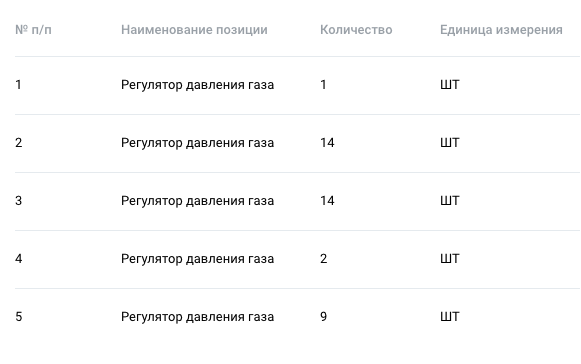Click quantity 14 in row 3
This screenshot has width=581, height=364.
(327, 201)
